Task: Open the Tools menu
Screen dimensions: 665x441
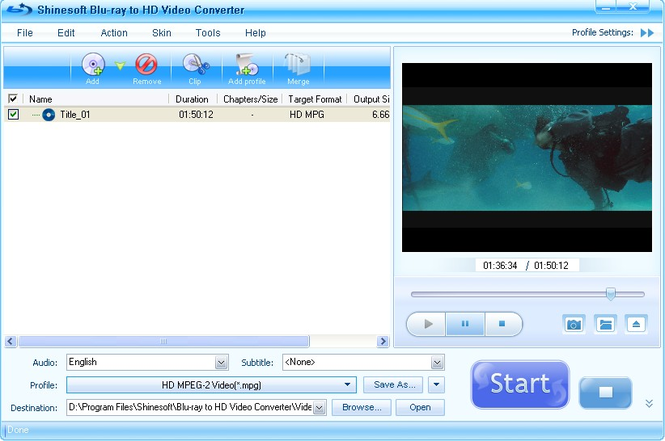Action: coord(208,33)
